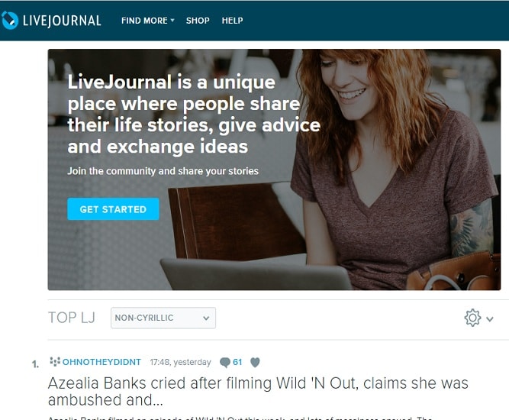The width and height of the screenshot is (509, 420).
Task: Open the SHOP menu item
Action: [x=198, y=21]
